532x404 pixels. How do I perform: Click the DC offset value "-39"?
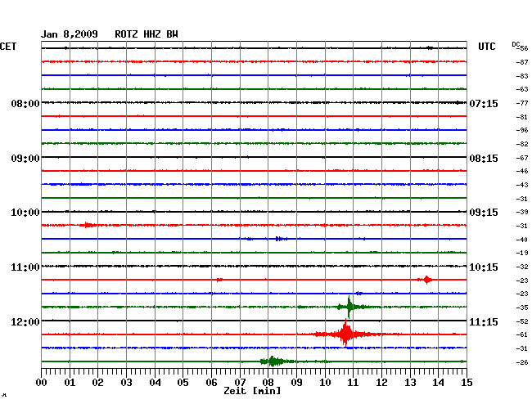pyautogui.click(x=522, y=212)
